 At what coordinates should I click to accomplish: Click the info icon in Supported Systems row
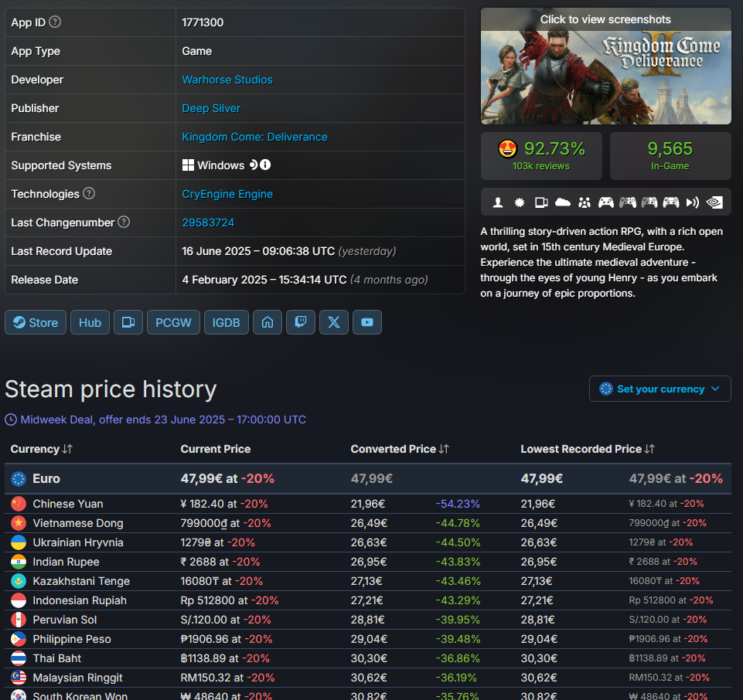click(x=265, y=165)
